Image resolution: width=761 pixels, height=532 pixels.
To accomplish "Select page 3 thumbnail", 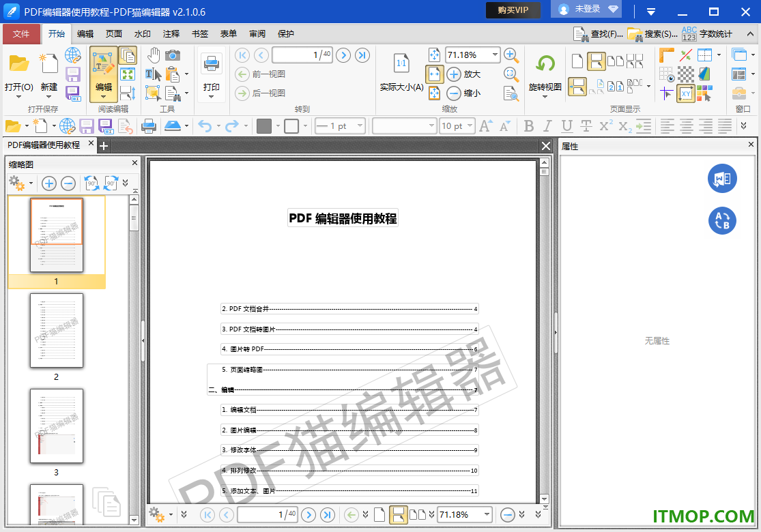I will [x=56, y=426].
